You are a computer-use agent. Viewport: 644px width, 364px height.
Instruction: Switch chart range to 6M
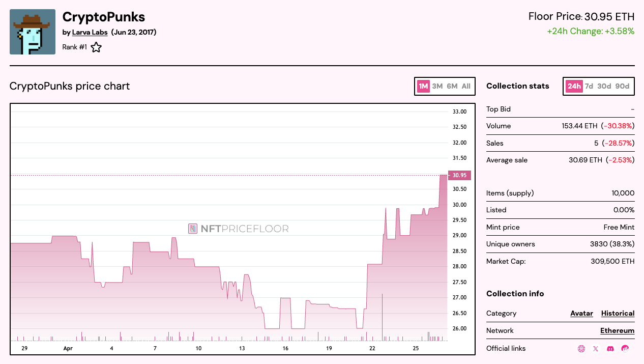[x=452, y=86]
